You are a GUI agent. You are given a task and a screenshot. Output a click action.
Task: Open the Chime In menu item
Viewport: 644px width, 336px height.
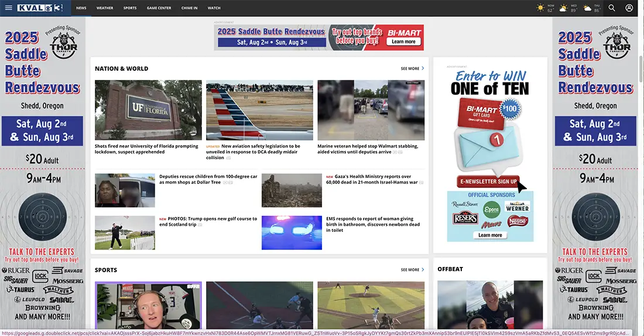189,8
